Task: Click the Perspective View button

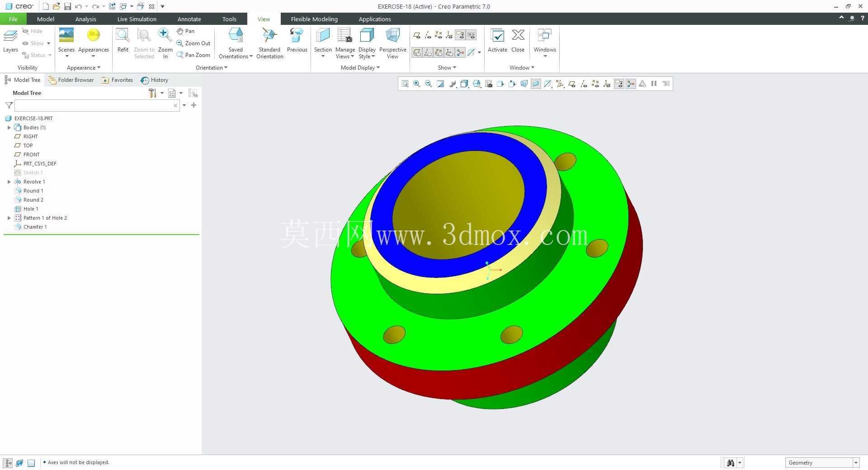Action: [x=392, y=43]
